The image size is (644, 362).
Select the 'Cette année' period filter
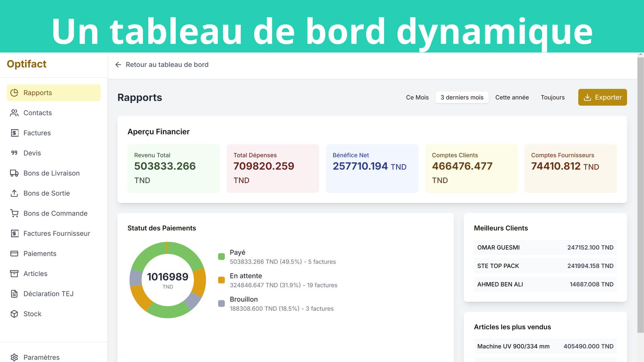[x=512, y=98]
